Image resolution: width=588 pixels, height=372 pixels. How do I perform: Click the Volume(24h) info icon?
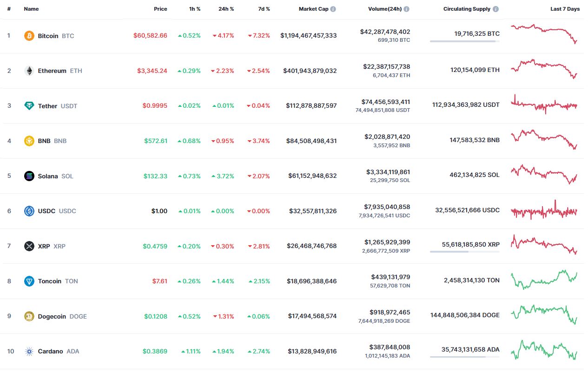pyautogui.click(x=407, y=9)
